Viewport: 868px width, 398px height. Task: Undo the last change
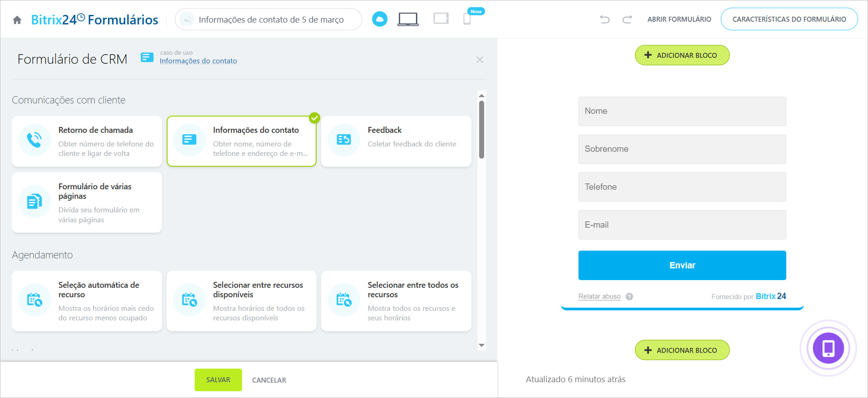click(604, 19)
